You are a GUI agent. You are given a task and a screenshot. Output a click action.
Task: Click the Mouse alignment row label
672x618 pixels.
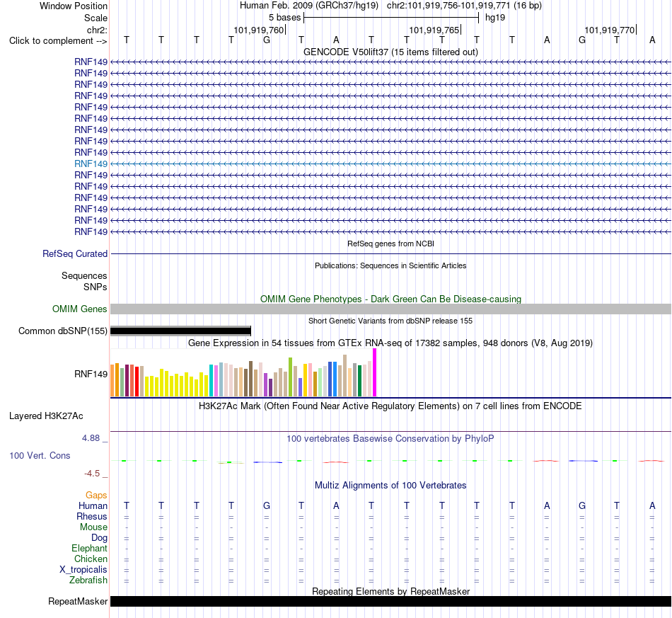point(93,527)
